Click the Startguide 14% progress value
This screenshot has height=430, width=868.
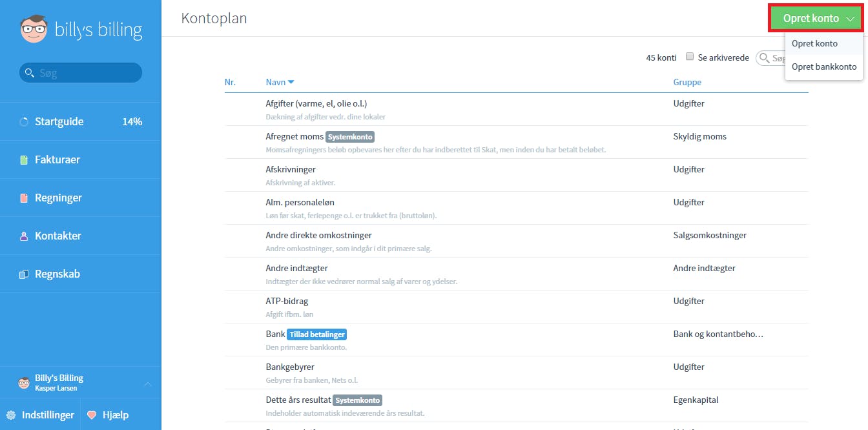pos(132,121)
